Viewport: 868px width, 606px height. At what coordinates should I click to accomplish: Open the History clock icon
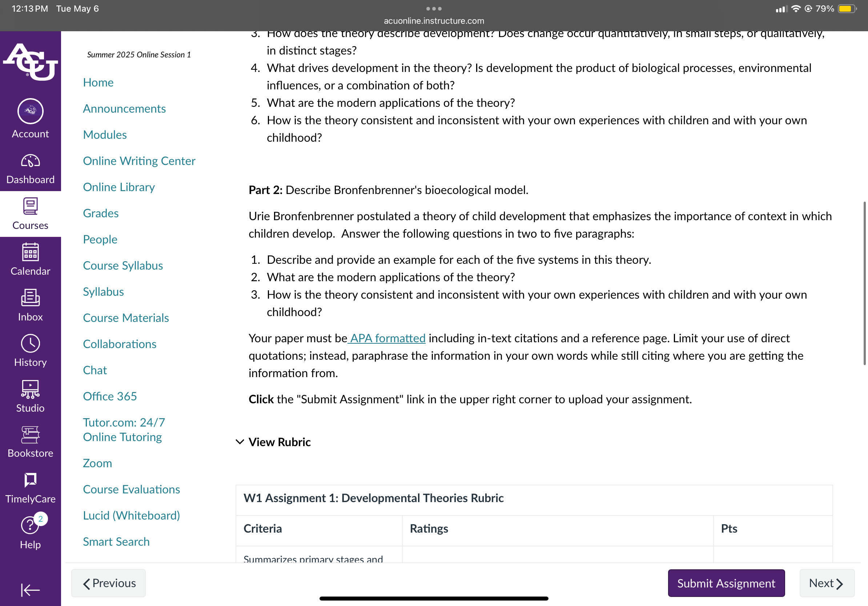pyautogui.click(x=30, y=343)
